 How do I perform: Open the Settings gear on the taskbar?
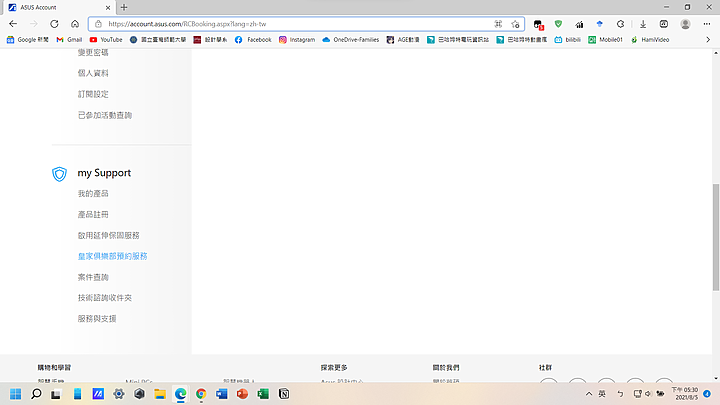[x=118, y=394]
